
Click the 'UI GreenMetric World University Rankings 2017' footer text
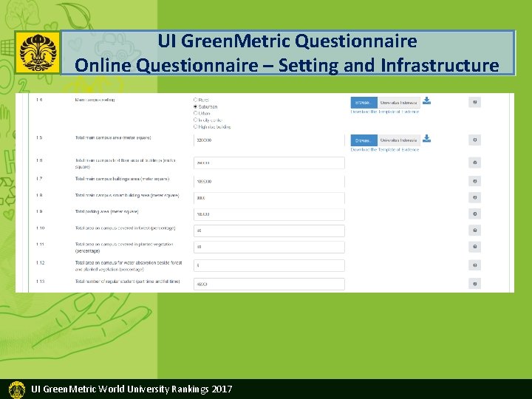click(x=132, y=389)
